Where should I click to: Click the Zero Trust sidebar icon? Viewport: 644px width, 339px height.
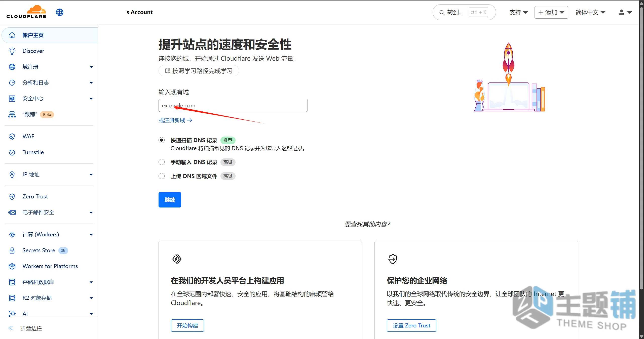point(12,197)
